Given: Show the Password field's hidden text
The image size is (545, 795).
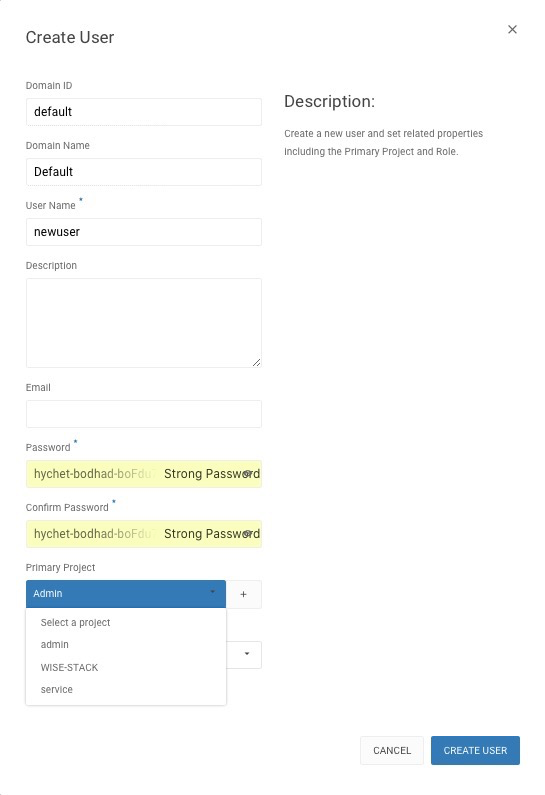Looking at the screenshot, I should click(x=248, y=474).
